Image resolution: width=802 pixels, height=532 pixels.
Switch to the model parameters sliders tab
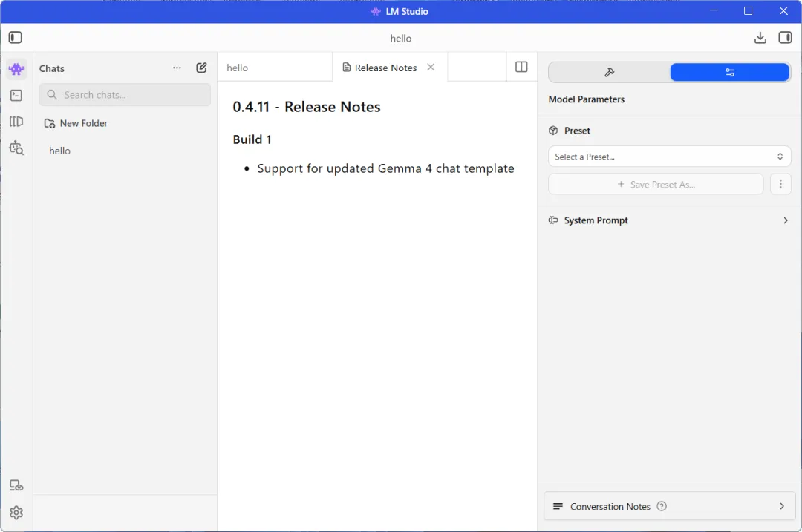click(729, 73)
